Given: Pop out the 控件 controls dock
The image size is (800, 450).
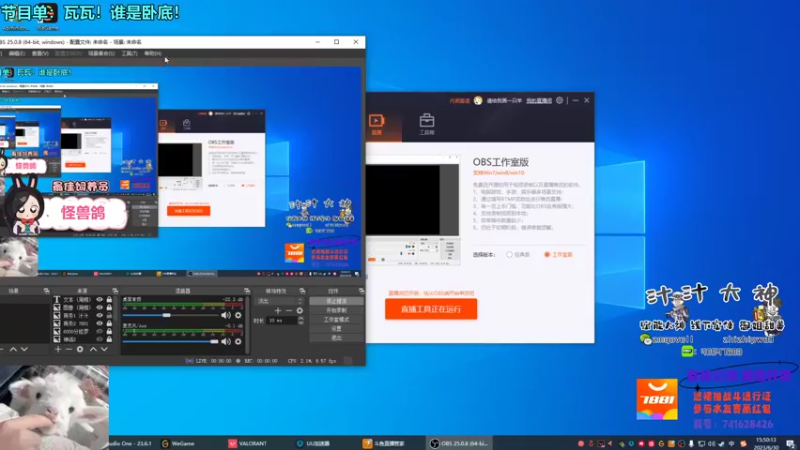Looking at the screenshot, I should (x=361, y=291).
